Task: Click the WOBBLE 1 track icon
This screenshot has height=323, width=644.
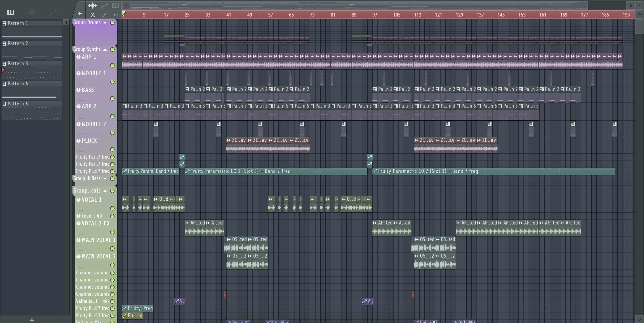Action: click(78, 73)
